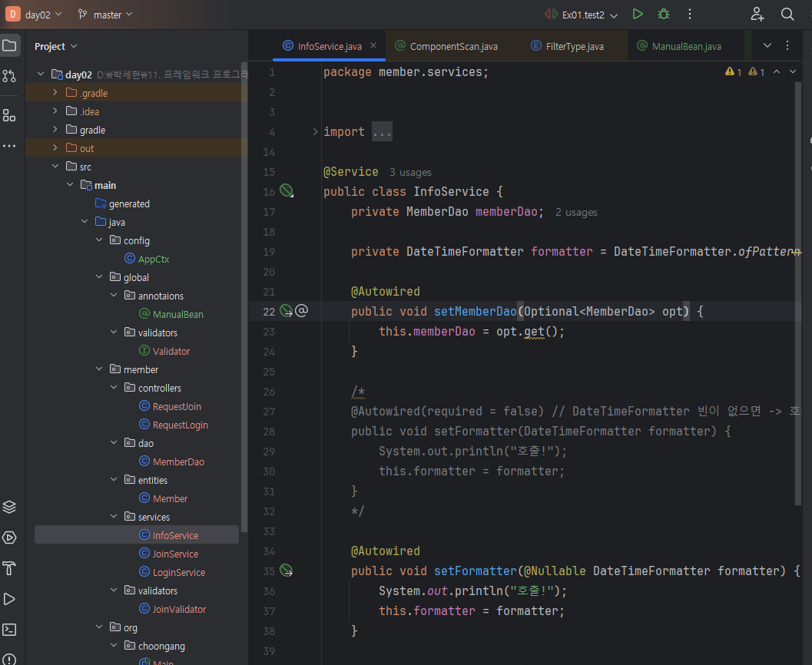Open the Project view mode dropdown
The image size is (812, 665).
[56, 46]
